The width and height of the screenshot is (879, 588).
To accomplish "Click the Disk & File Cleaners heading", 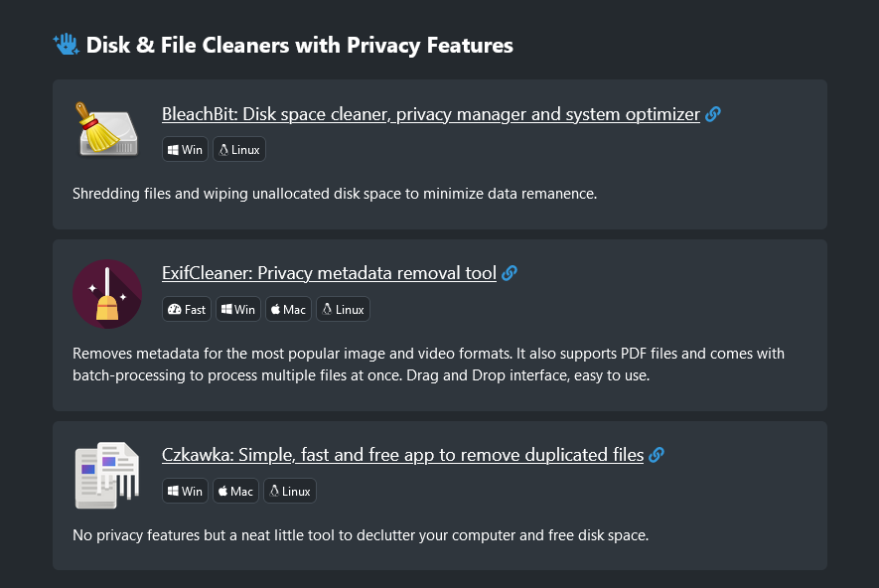I will [x=299, y=45].
